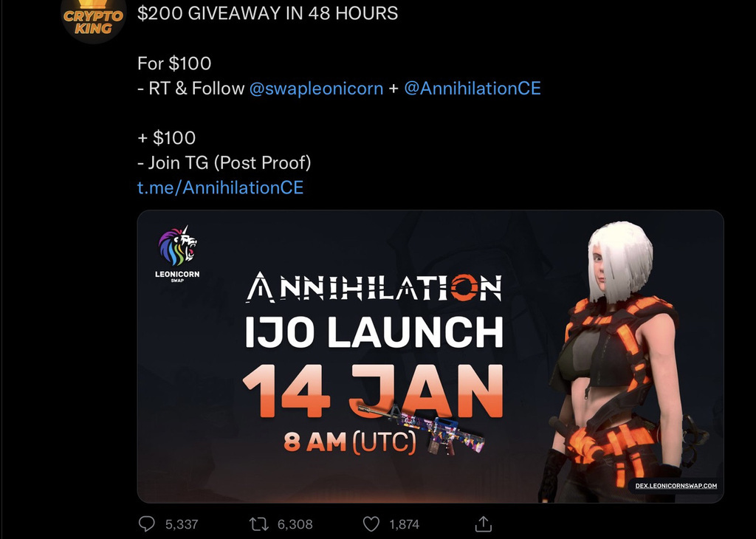
Task: Click the colorful rifle graphic in banner
Action: click(x=422, y=428)
